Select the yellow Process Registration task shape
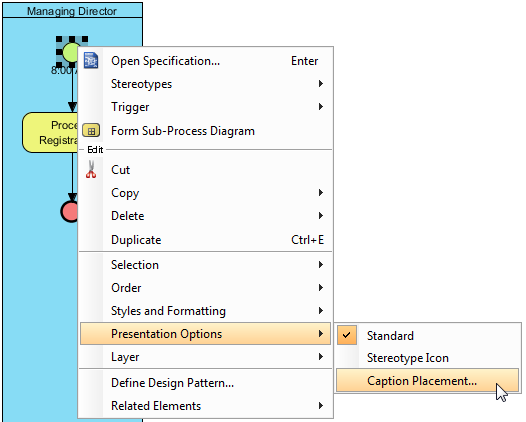 tap(50, 133)
